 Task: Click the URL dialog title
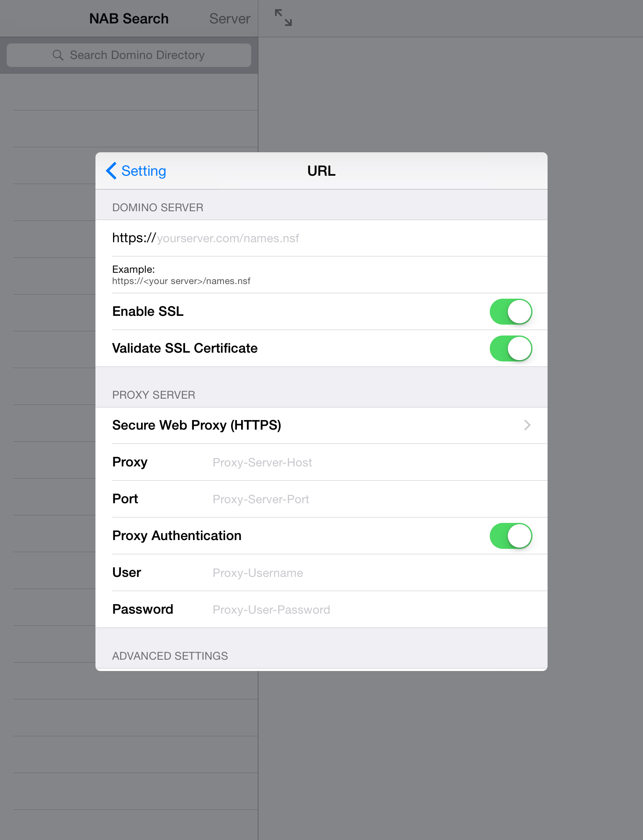click(x=321, y=171)
